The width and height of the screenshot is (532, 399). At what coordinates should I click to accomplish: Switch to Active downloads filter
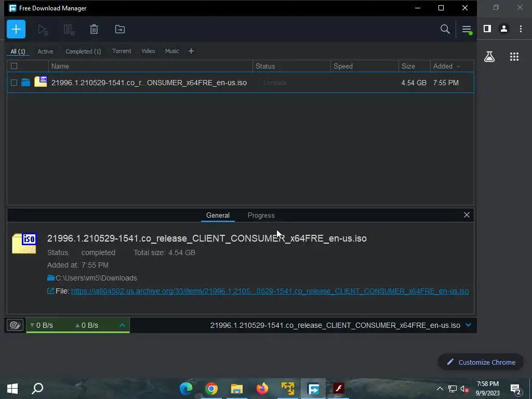(x=46, y=51)
